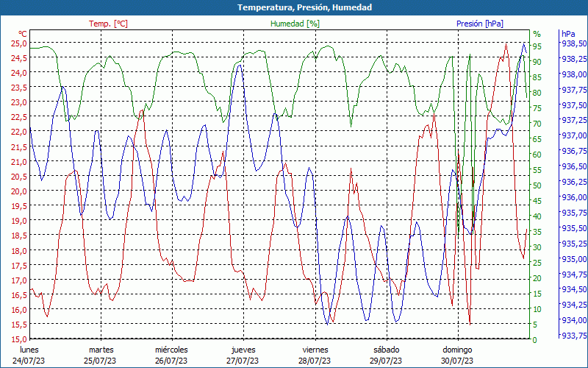Click the humidity axis value '35'
Image resolution: width=588 pixels, height=368 pixels.
537,232
